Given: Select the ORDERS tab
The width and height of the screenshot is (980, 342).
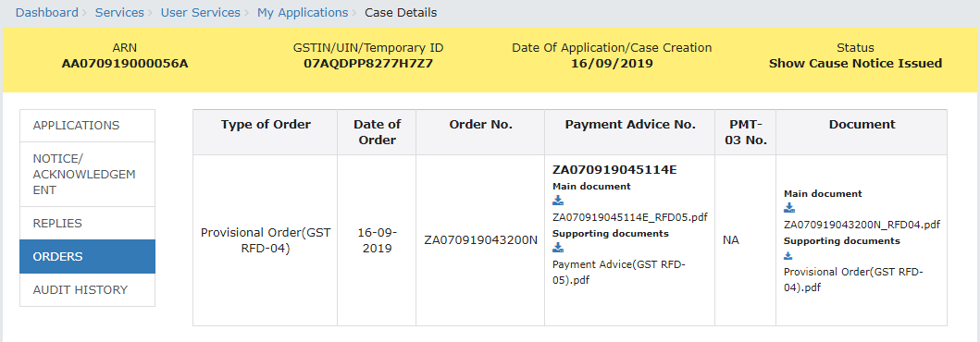Looking at the screenshot, I should click(x=88, y=257).
